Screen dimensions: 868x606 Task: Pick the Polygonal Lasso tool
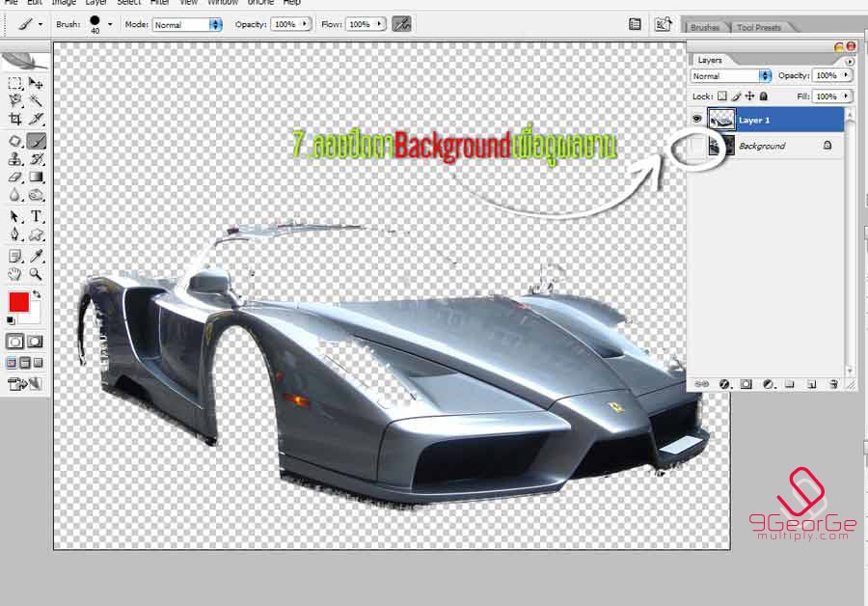(15, 100)
